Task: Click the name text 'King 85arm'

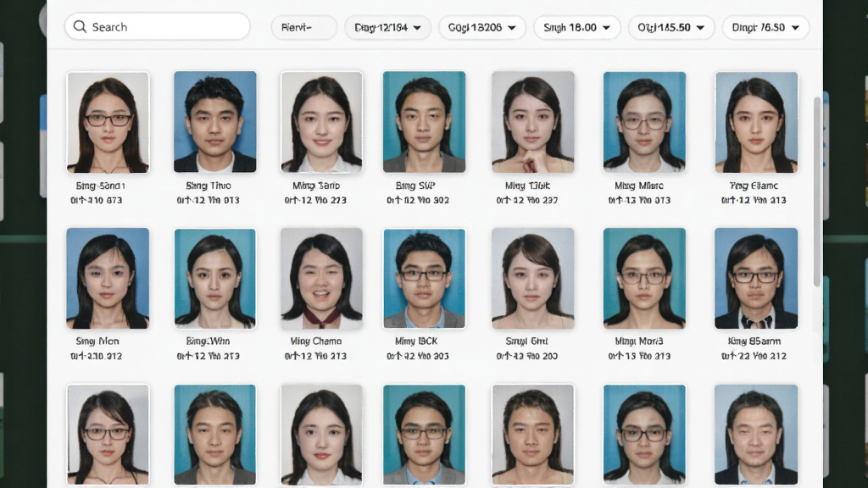Action: click(754, 341)
